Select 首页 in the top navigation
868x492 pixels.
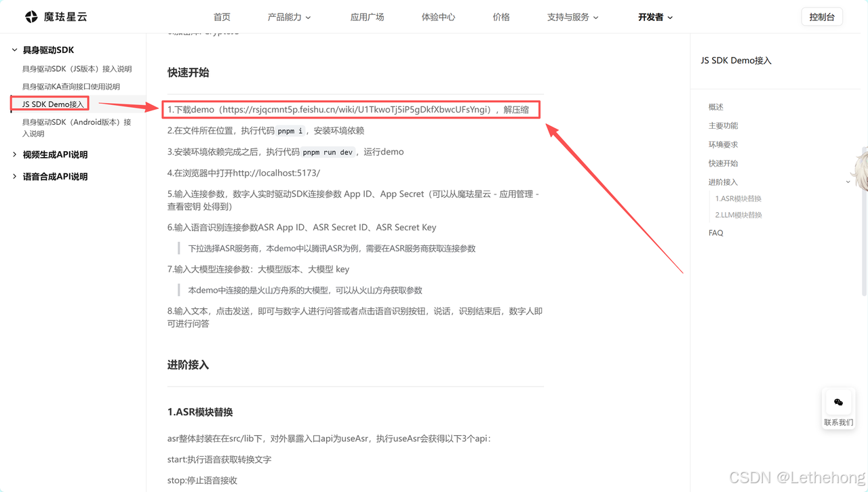[x=222, y=16]
